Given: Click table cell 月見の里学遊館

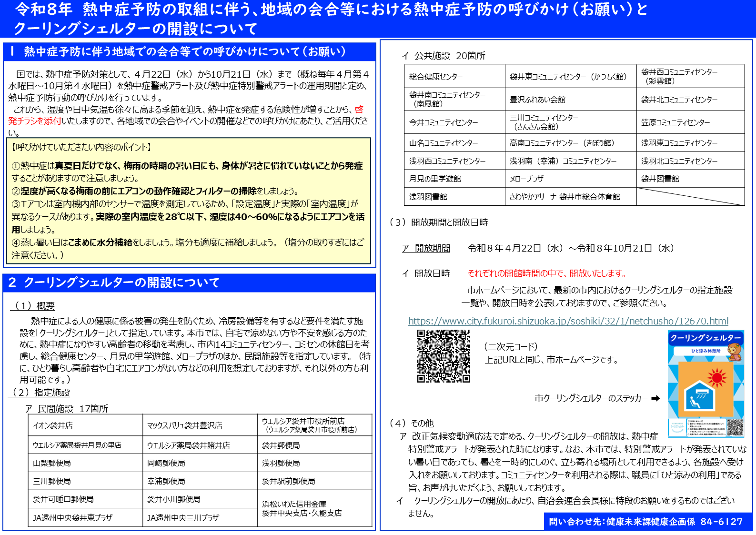Looking at the screenshot, I should point(455,179).
